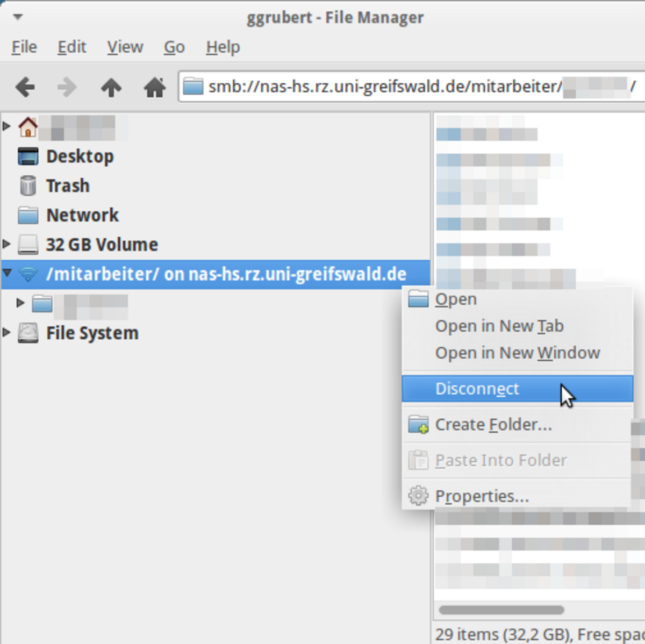Click the Back arrow in toolbar
The height and width of the screenshot is (644, 645).
25,87
